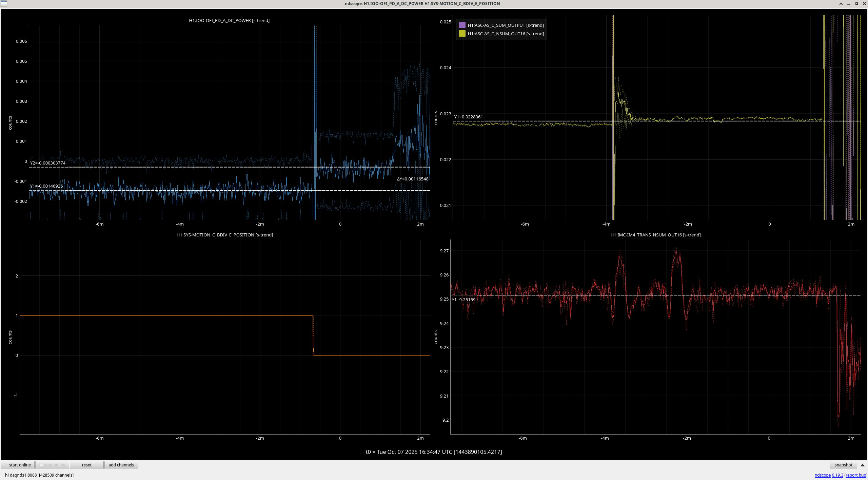
Task: Open the ndscope 0.19.3 link
Action: (829, 475)
